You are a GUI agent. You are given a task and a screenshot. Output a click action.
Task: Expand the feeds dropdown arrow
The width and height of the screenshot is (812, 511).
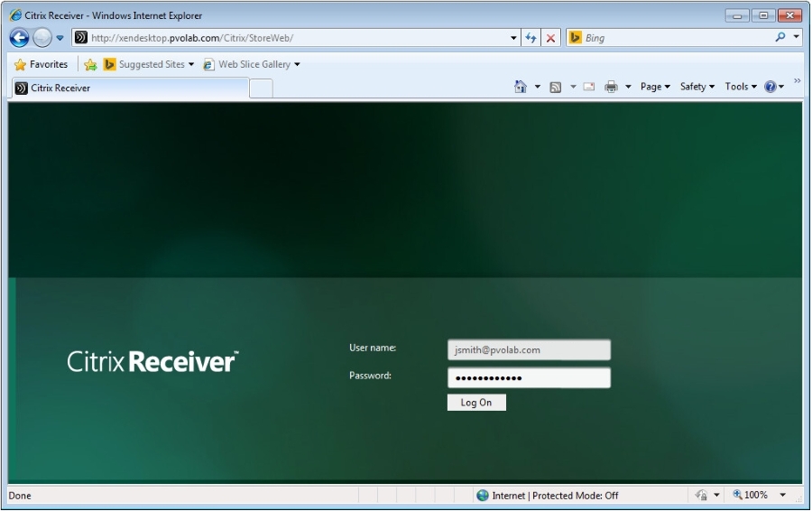(x=573, y=87)
